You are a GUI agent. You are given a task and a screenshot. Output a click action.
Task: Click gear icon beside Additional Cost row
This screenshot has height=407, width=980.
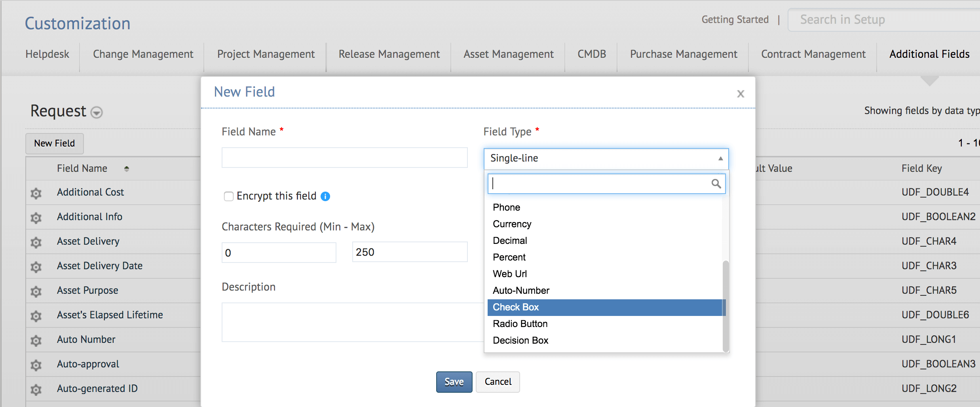point(36,193)
